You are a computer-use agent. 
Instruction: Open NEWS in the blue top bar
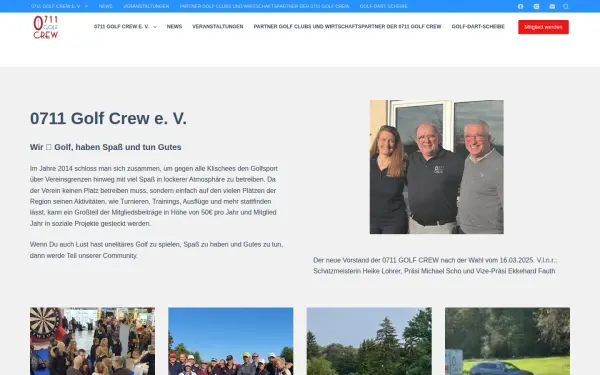pyautogui.click(x=106, y=7)
